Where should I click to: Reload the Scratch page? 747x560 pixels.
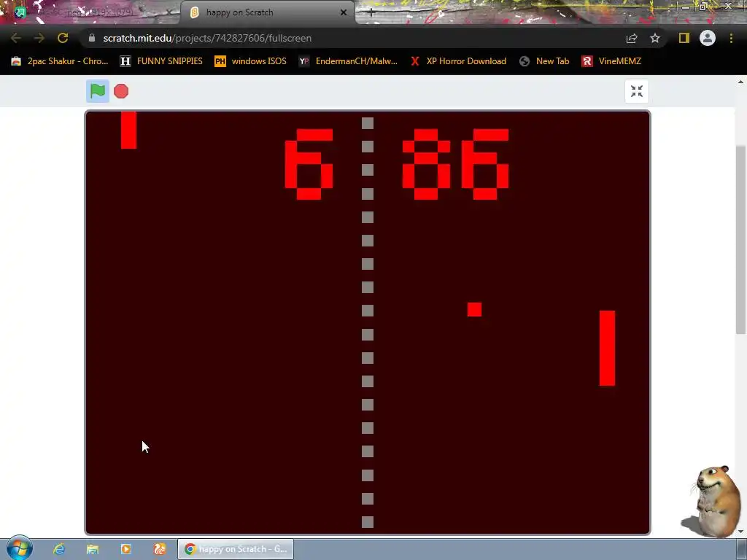tap(63, 38)
